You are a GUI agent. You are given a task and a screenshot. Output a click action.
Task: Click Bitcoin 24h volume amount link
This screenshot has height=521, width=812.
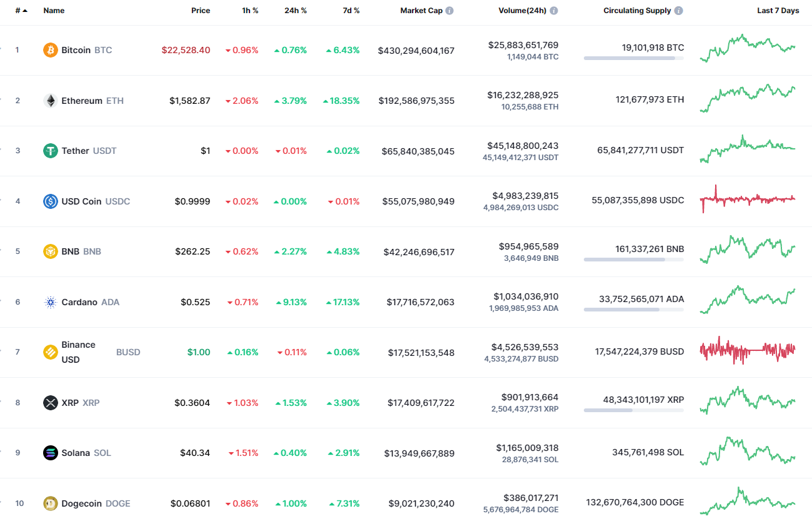coord(523,45)
